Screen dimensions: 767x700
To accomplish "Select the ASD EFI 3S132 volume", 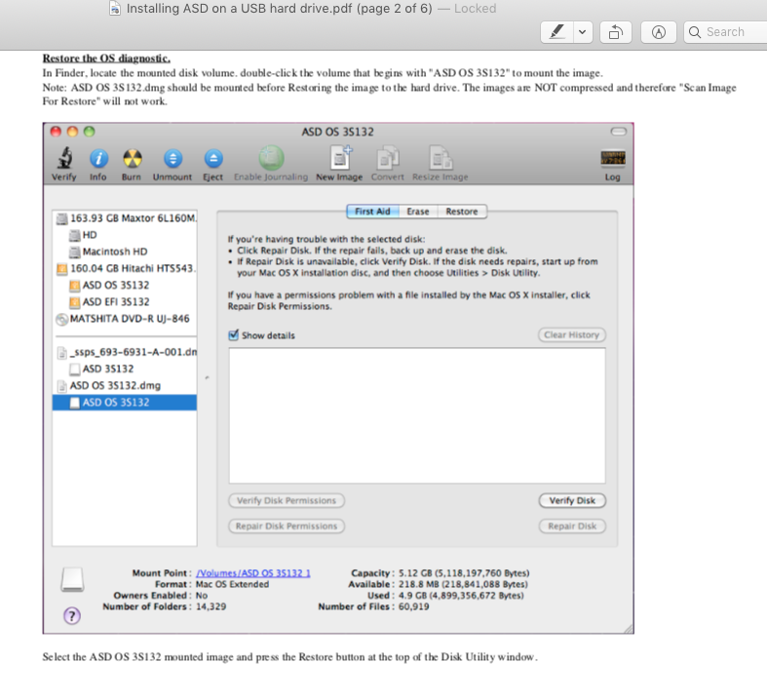I will tap(125, 302).
